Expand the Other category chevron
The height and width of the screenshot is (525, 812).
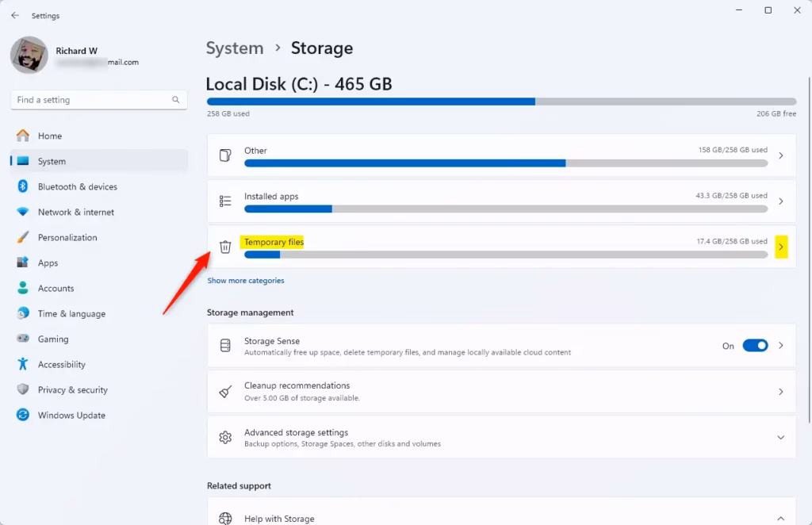pyautogui.click(x=781, y=155)
